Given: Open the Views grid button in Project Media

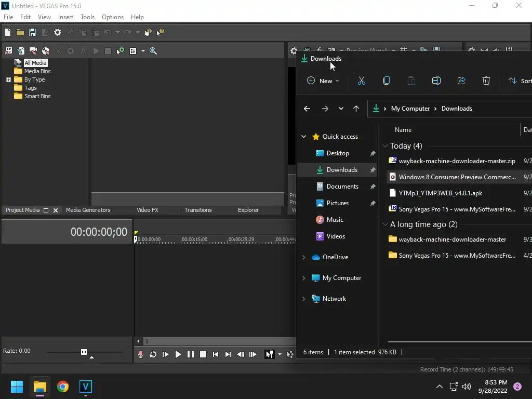Looking at the screenshot, I should (133, 51).
